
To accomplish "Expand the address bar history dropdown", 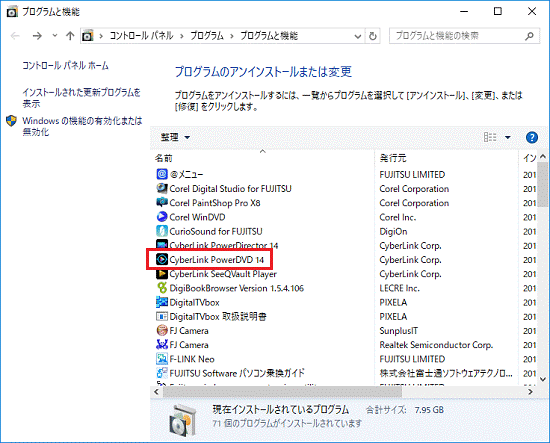I will (357, 36).
